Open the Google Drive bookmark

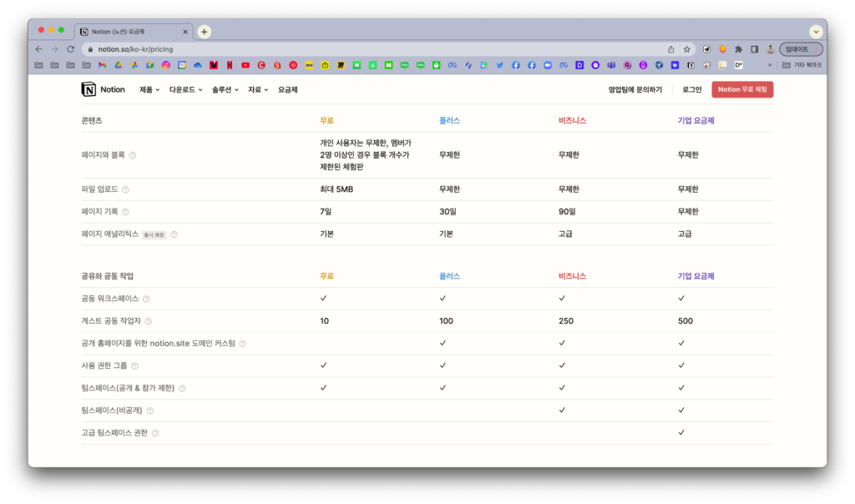[119, 65]
